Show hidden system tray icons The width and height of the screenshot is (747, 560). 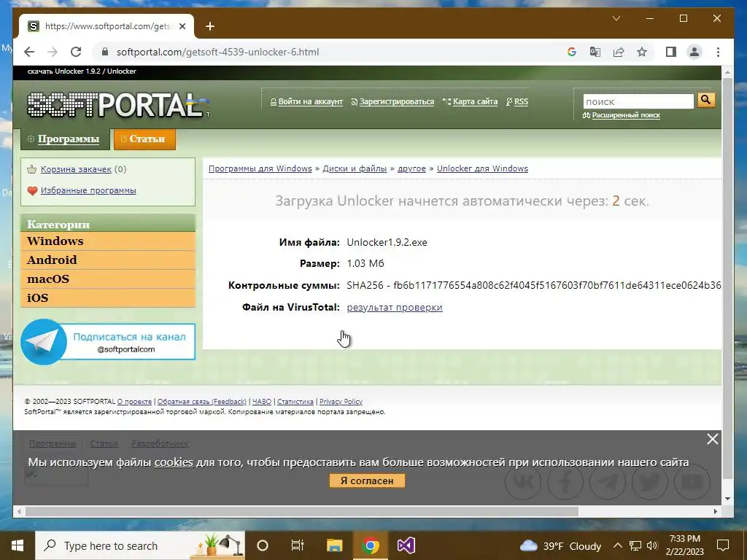[617, 545]
